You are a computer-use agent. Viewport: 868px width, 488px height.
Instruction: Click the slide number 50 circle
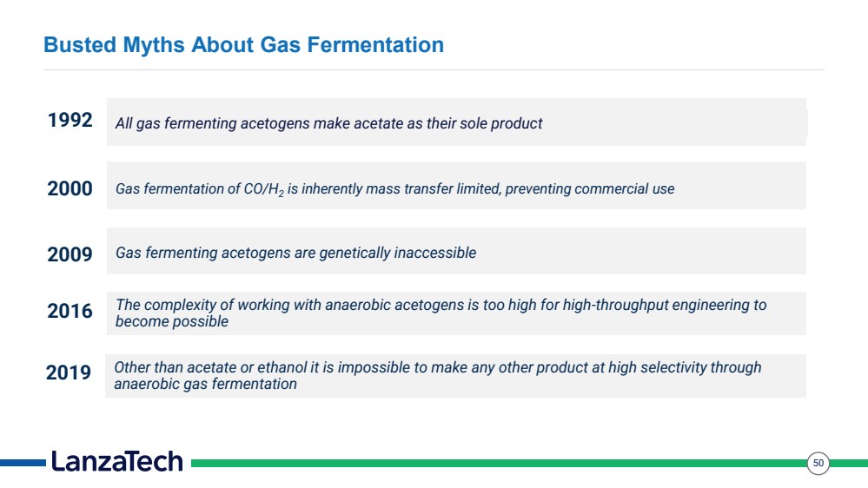pos(818,463)
